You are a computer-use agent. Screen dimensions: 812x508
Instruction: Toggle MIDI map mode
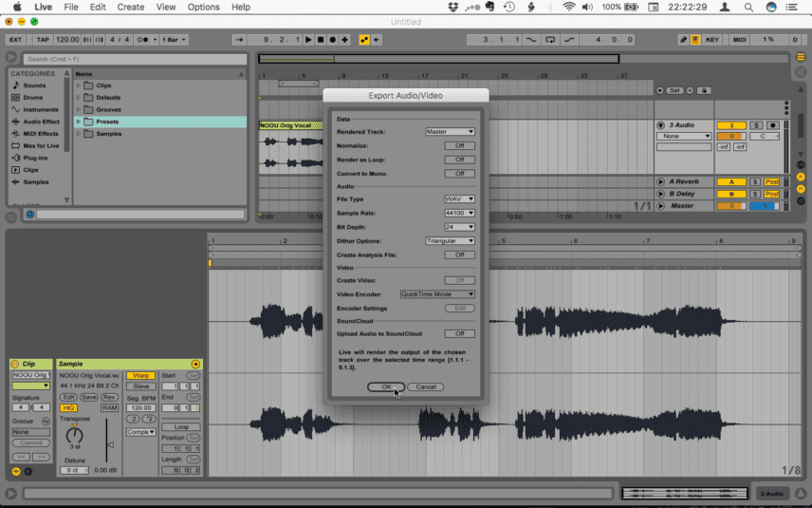click(740, 39)
